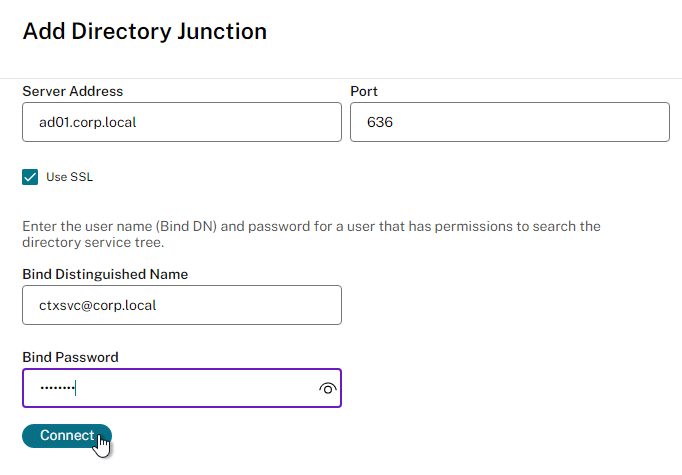Click the Server Address label
The width and height of the screenshot is (682, 475).
(x=73, y=91)
